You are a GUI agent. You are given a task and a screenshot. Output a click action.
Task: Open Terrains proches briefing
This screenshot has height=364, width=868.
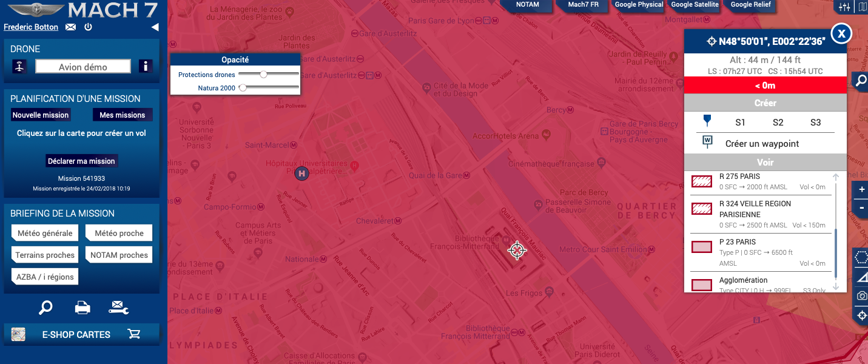coord(45,255)
